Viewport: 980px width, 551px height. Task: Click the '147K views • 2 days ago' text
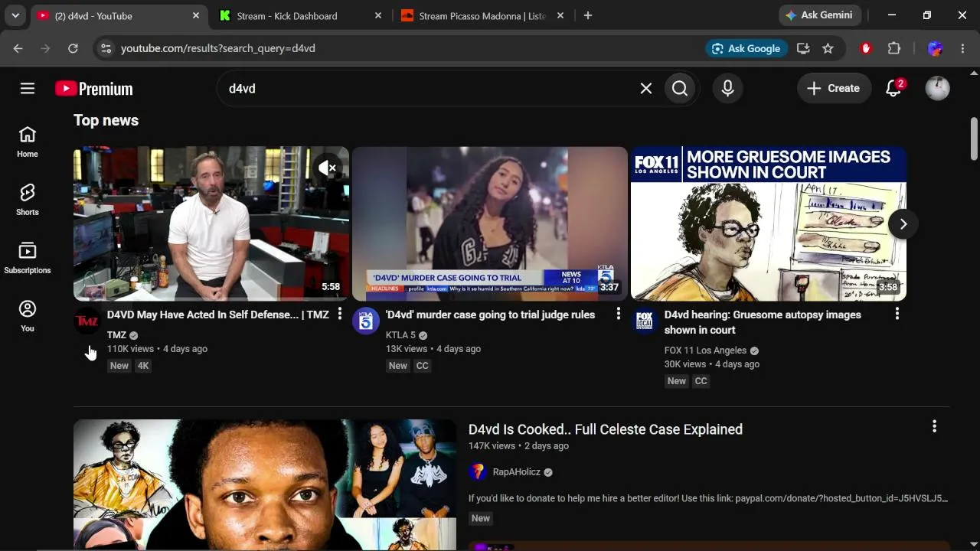518,446
